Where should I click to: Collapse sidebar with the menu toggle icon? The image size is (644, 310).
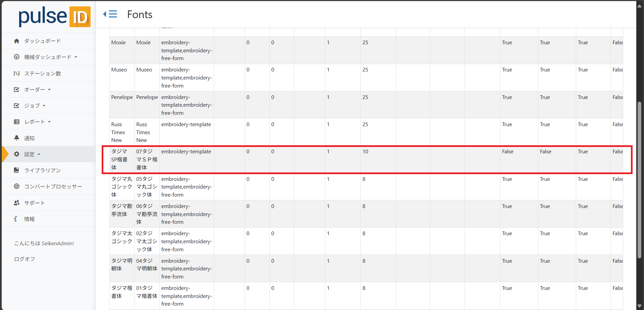(x=110, y=14)
